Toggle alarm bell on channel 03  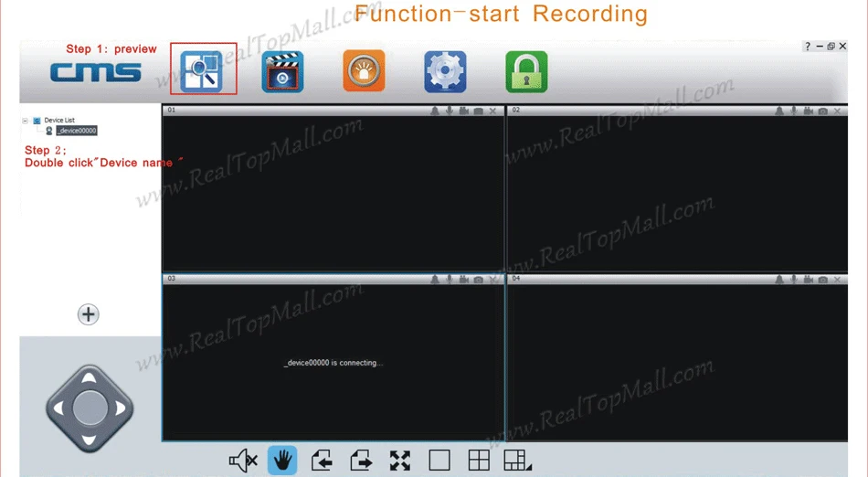click(435, 280)
